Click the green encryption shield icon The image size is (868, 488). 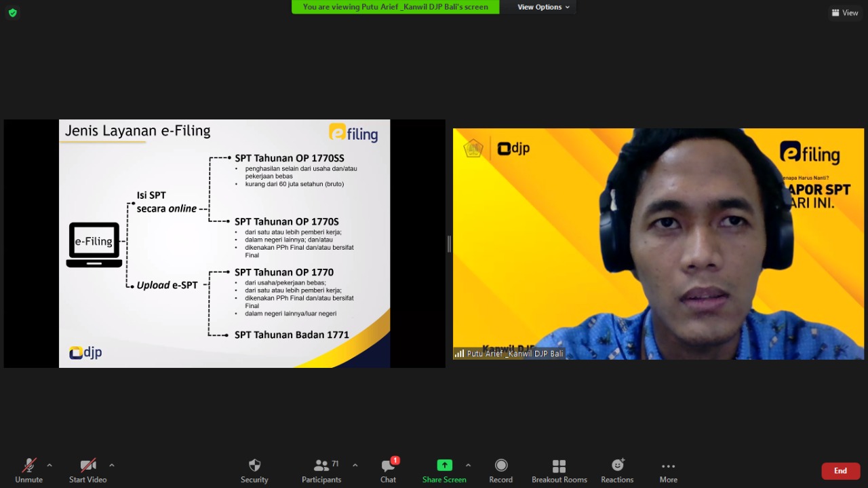[x=12, y=13]
